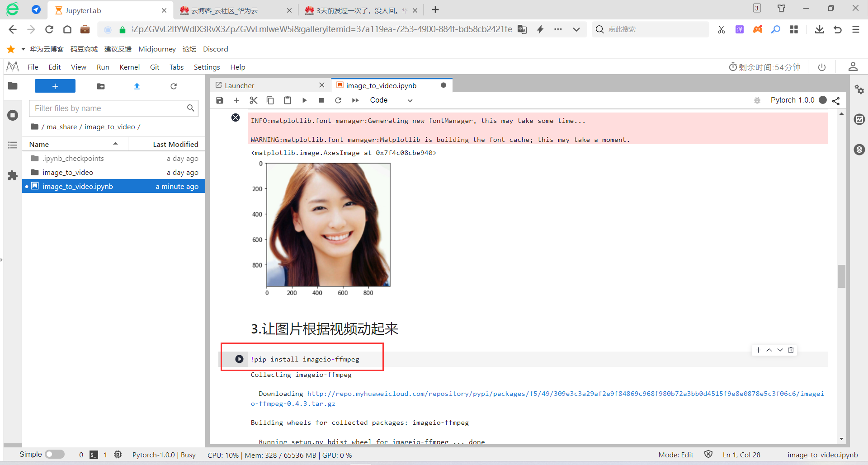Open the property inspector gears icon
This screenshot has width=868, height=465.
point(859,89)
